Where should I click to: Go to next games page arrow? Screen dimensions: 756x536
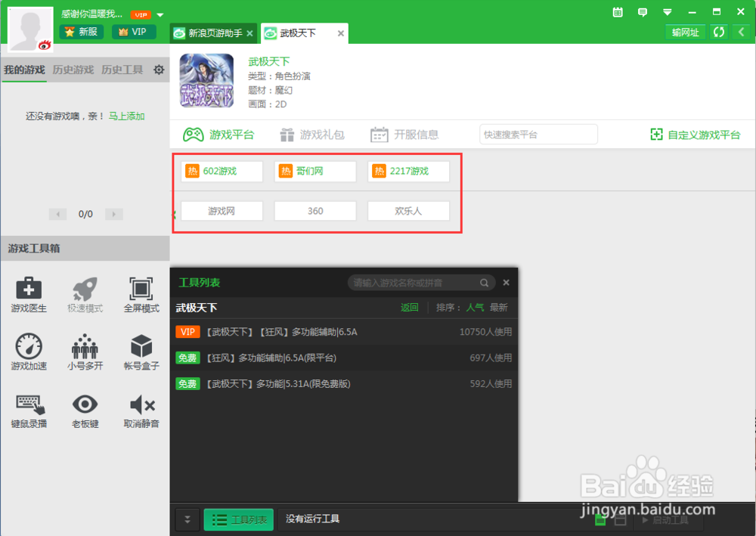click(x=114, y=214)
